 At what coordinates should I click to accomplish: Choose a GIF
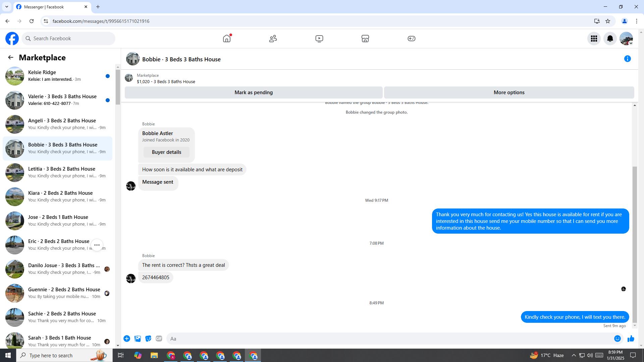pos(159,339)
